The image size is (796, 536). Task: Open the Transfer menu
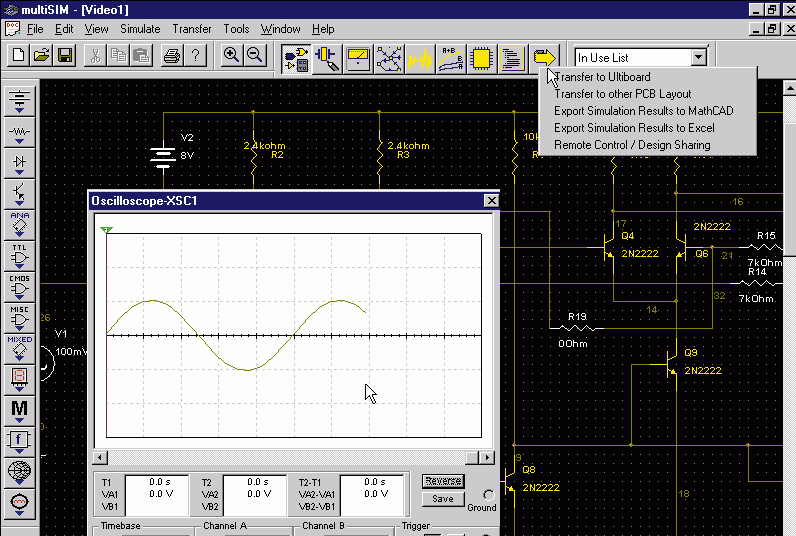(x=192, y=29)
